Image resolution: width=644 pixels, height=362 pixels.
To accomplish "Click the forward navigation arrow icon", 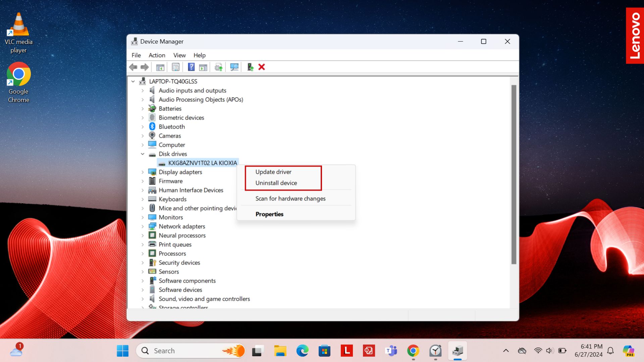I will tap(145, 67).
